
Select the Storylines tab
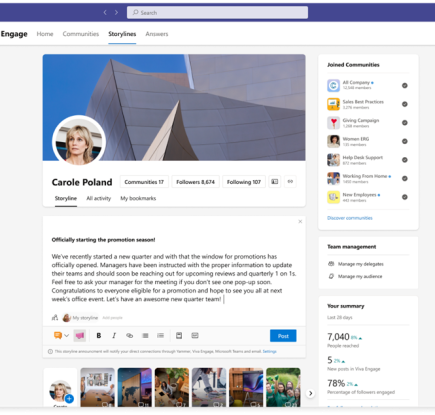click(122, 34)
